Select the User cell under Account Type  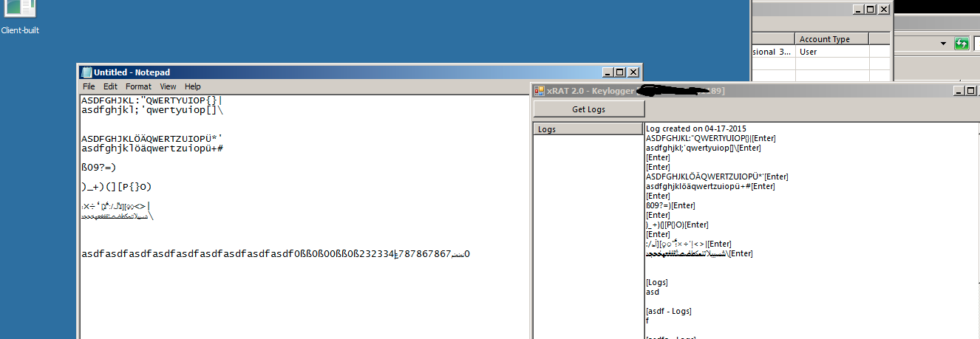832,52
